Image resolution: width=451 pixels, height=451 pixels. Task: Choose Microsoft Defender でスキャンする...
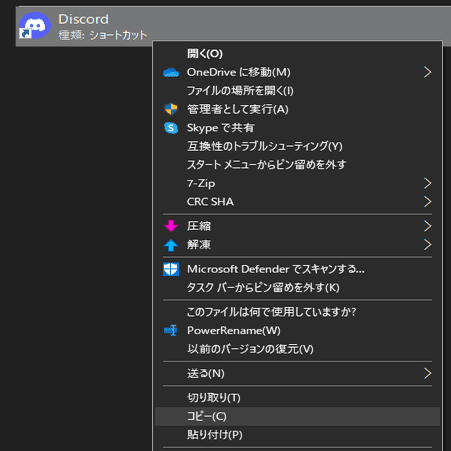point(297,269)
